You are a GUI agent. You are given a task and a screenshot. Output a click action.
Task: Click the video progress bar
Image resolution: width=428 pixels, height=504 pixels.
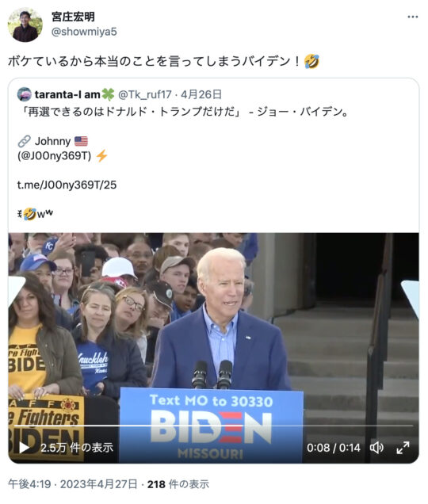click(x=214, y=426)
